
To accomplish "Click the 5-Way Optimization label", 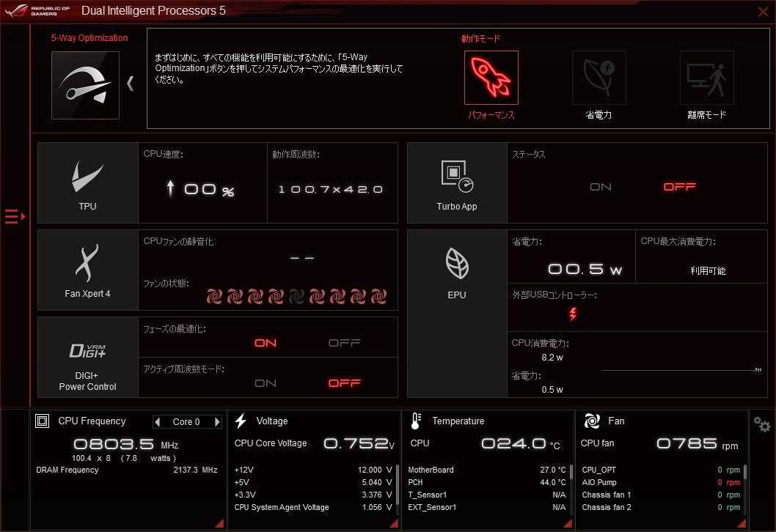I will coord(89,38).
